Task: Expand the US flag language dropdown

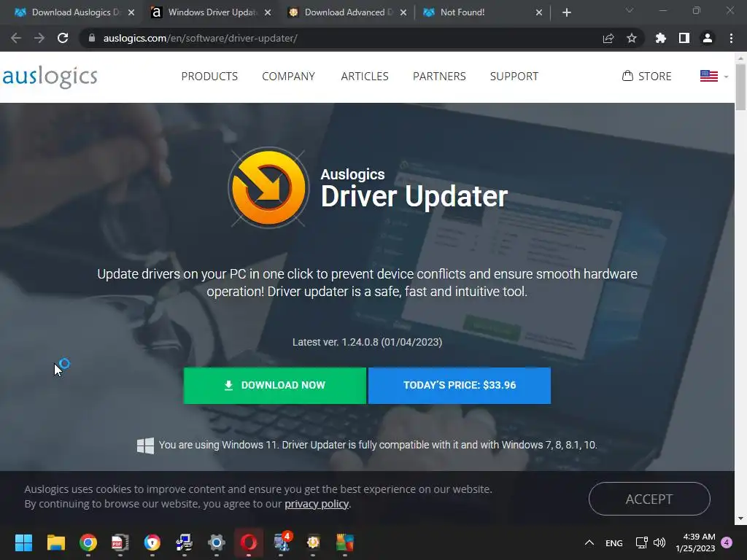Action: click(713, 76)
